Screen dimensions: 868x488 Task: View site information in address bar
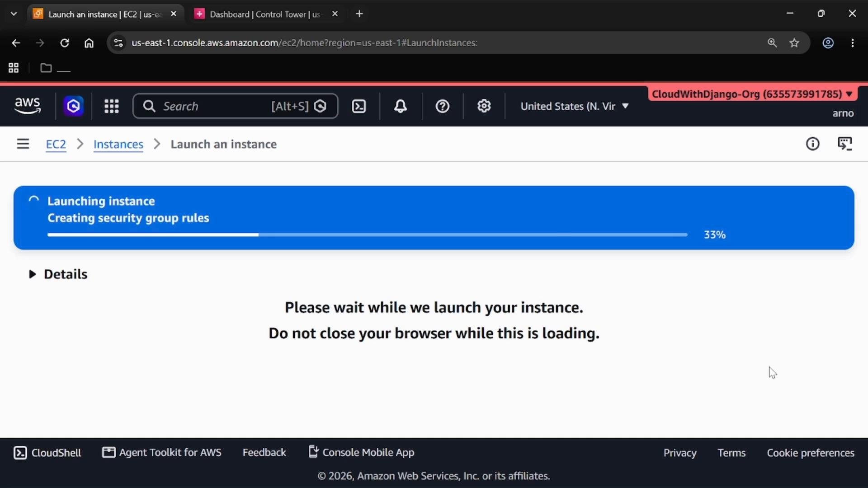(x=118, y=43)
